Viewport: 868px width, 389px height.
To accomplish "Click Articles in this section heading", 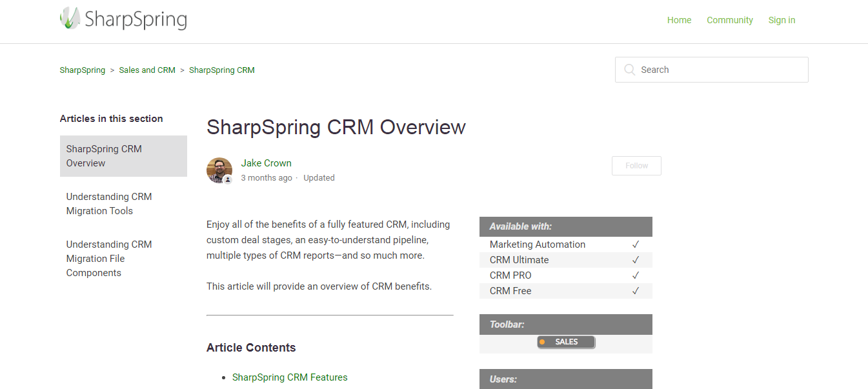I will (x=112, y=119).
